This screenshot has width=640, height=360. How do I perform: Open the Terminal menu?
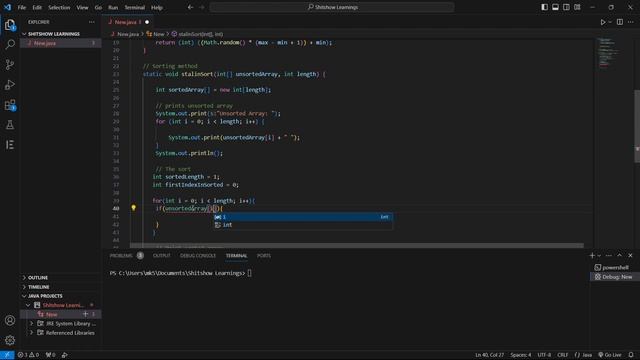pos(134,7)
